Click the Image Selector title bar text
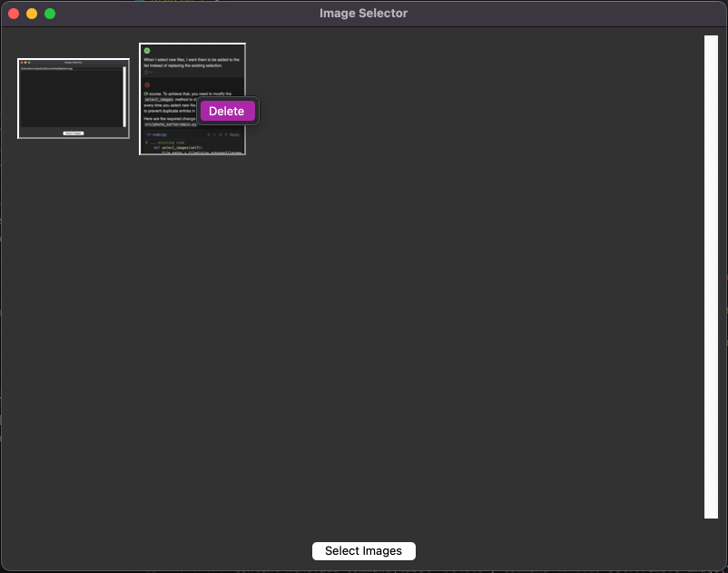 coord(363,14)
